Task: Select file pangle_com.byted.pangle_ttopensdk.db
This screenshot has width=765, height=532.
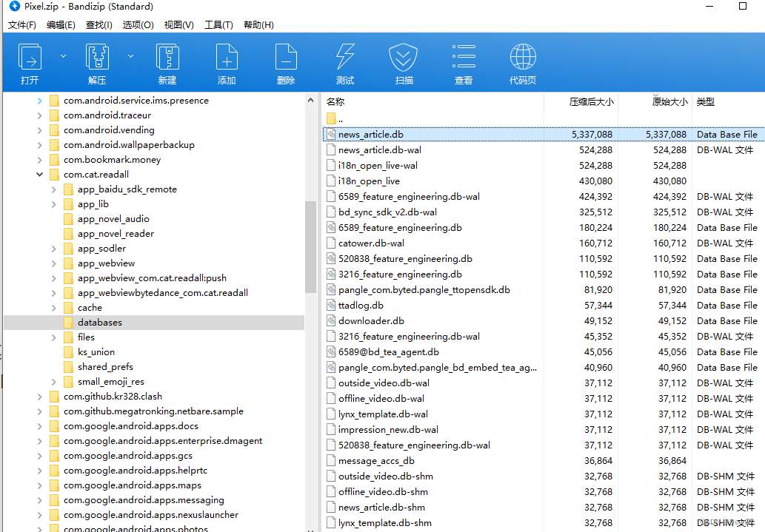Action: (x=424, y=289)
